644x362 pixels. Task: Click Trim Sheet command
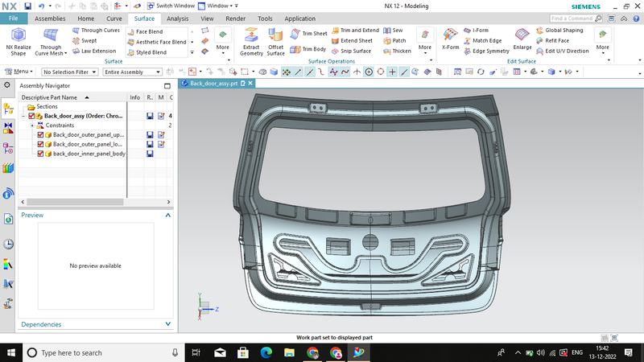pos(309,34)
